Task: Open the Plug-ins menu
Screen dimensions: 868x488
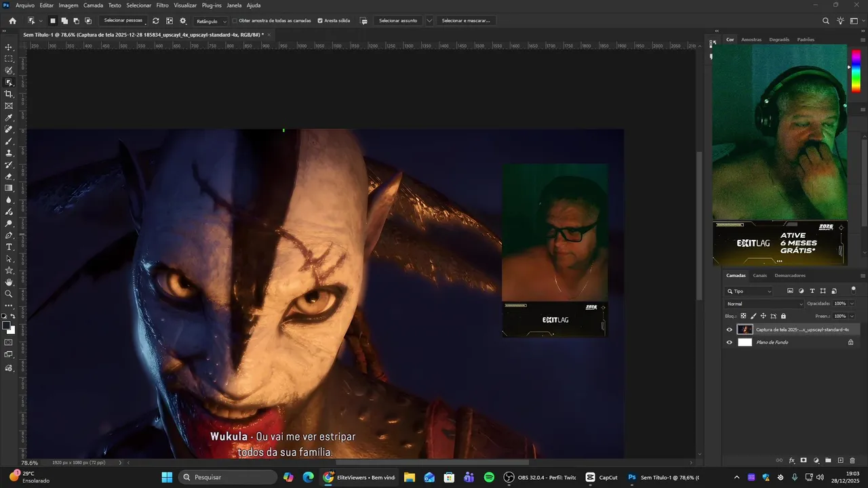Action: (212, 5)
